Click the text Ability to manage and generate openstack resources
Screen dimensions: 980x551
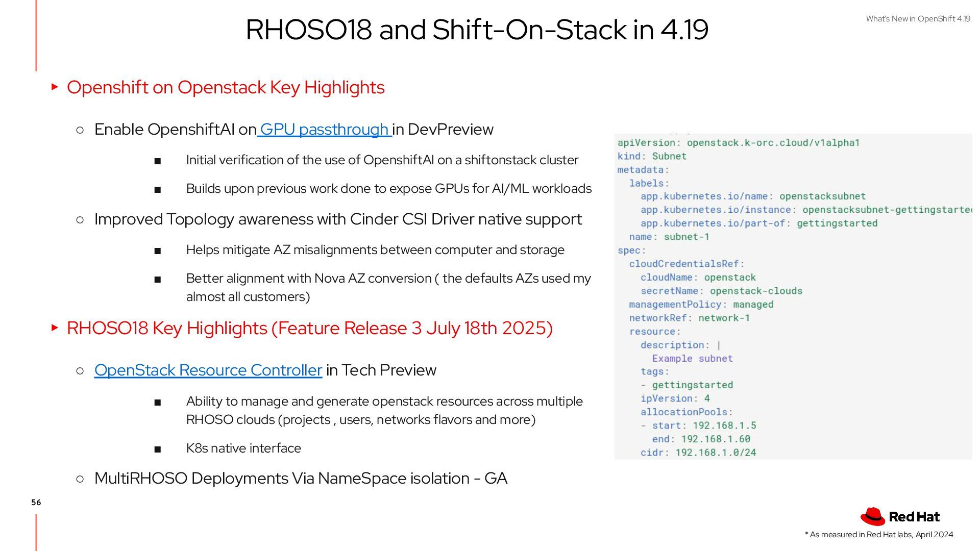[384, 411]
